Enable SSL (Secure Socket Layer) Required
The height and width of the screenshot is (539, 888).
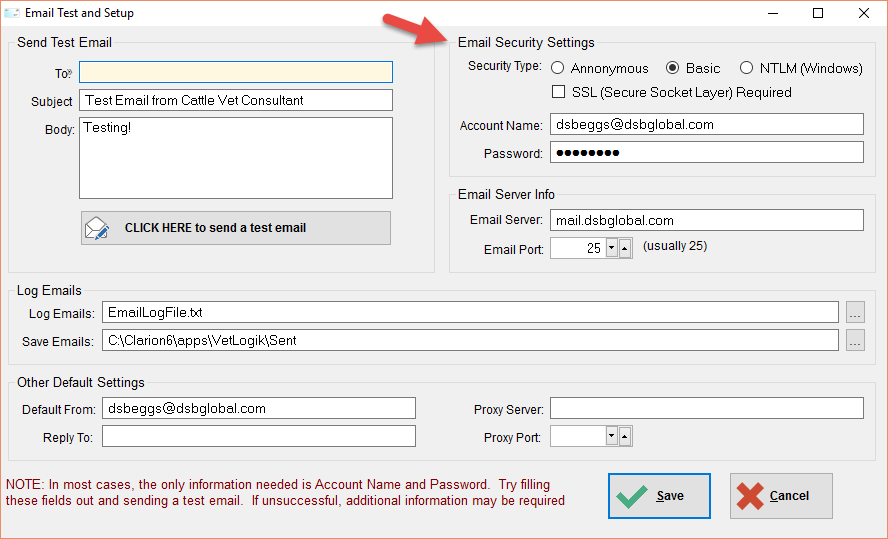click(x=558, y=92)
